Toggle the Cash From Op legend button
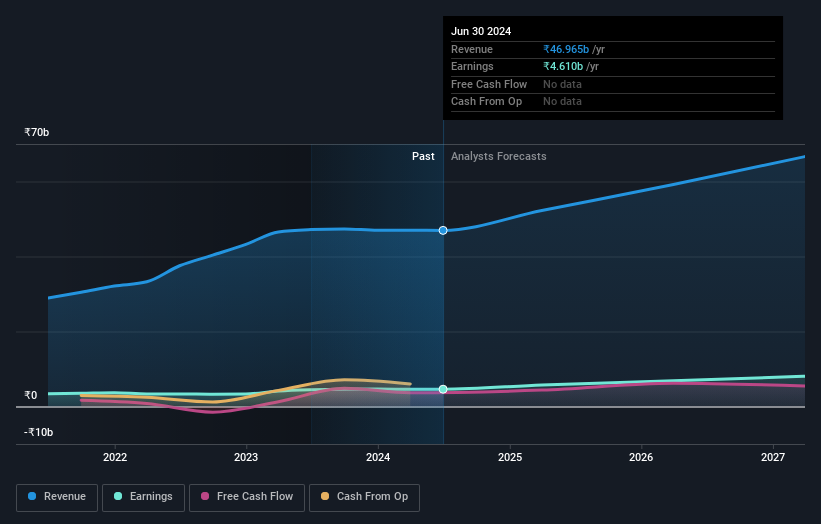Screen dimensions: 821x524 [x=364, y=497]
